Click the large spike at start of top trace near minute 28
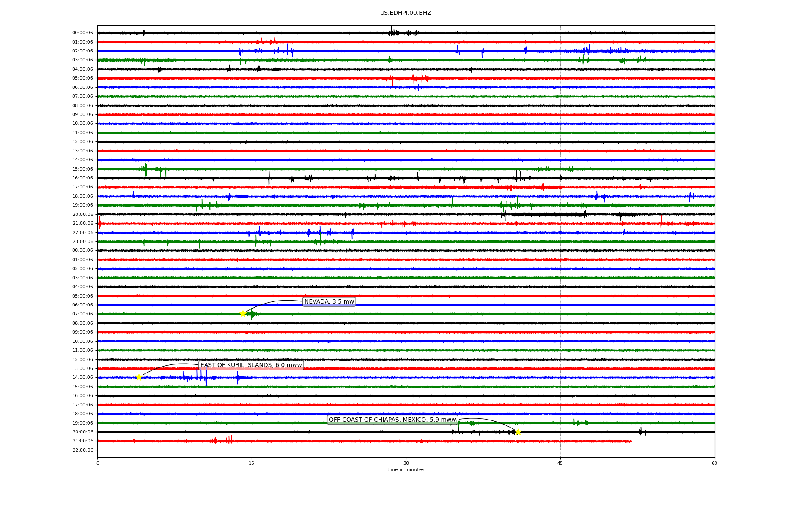Image resolution: width=812 pixels, height=508 pixels. point(392,30)
